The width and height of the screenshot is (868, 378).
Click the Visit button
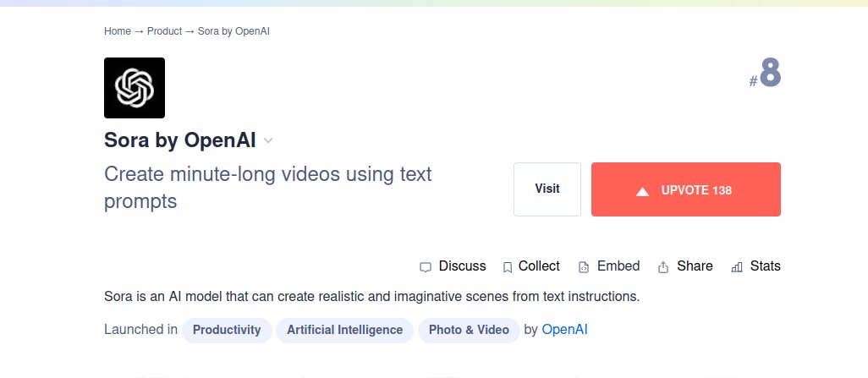(547, 189)
